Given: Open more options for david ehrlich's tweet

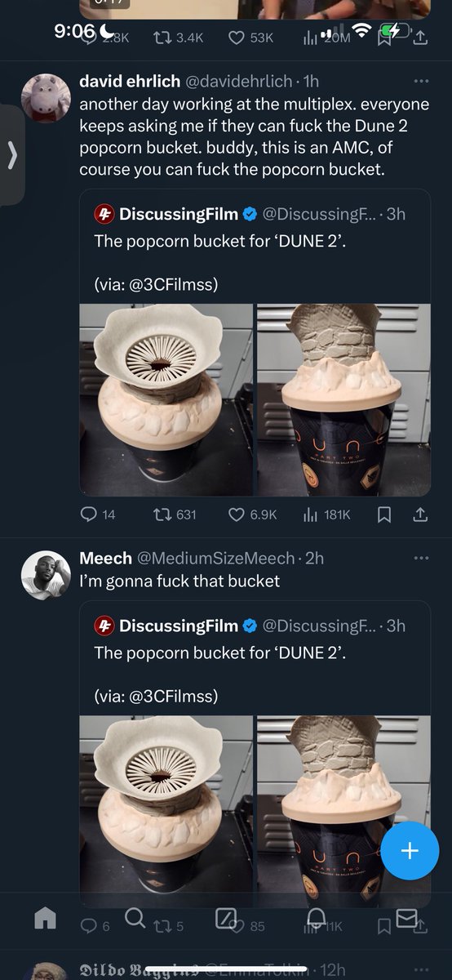Looking at the screenshot, I should [x=421, y=82].
